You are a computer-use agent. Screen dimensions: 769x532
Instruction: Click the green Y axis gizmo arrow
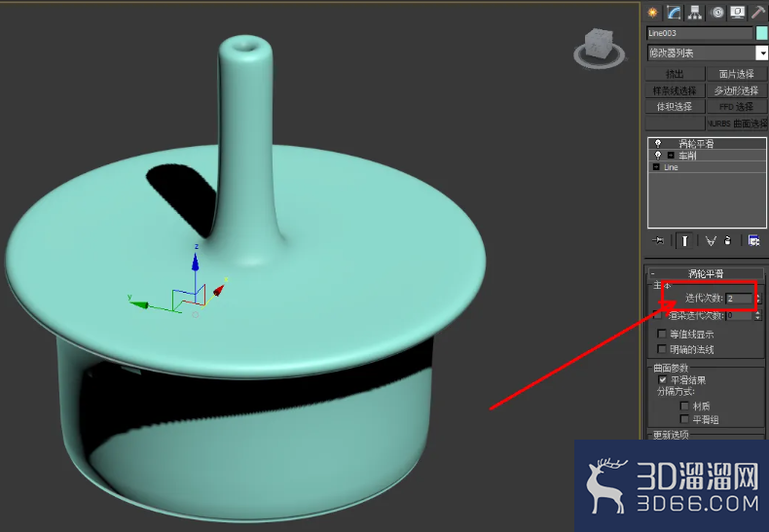pos(140,304)
